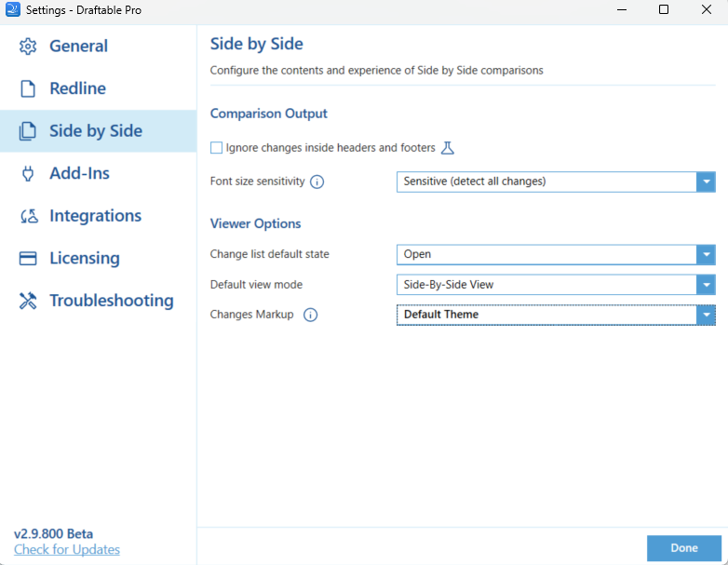The height and width of the screenshot is (565, 728).
Task: Click the Side by Side page heading
Action: [x=256, y=44]
